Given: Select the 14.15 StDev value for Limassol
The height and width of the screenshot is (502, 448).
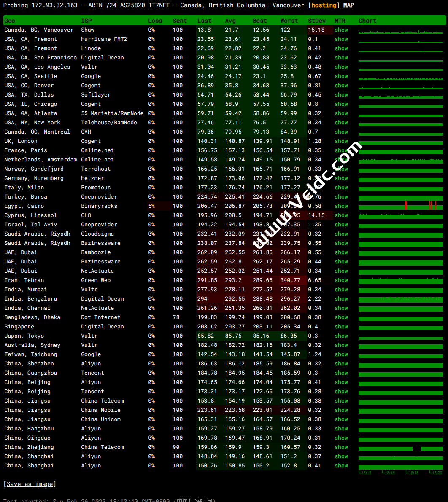Looking at the screenshot, I should (x=316, y=215).
